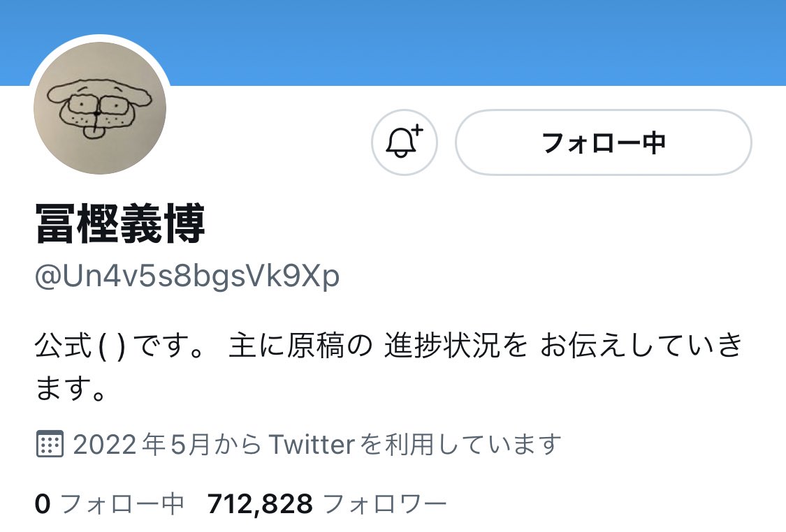This screenshot has height=532, width=786.
Task: Click the calendar icon beside join date
Action: coord(50,444)
